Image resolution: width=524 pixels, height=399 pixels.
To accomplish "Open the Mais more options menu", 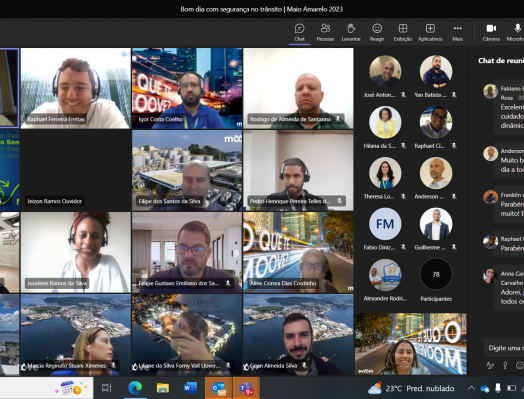I will 457,32.
